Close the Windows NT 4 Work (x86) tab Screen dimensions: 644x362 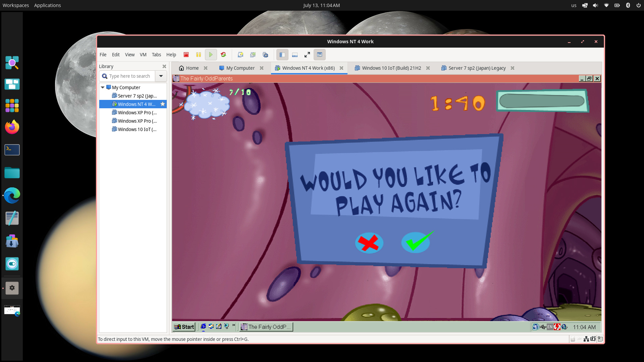(341, 68)
